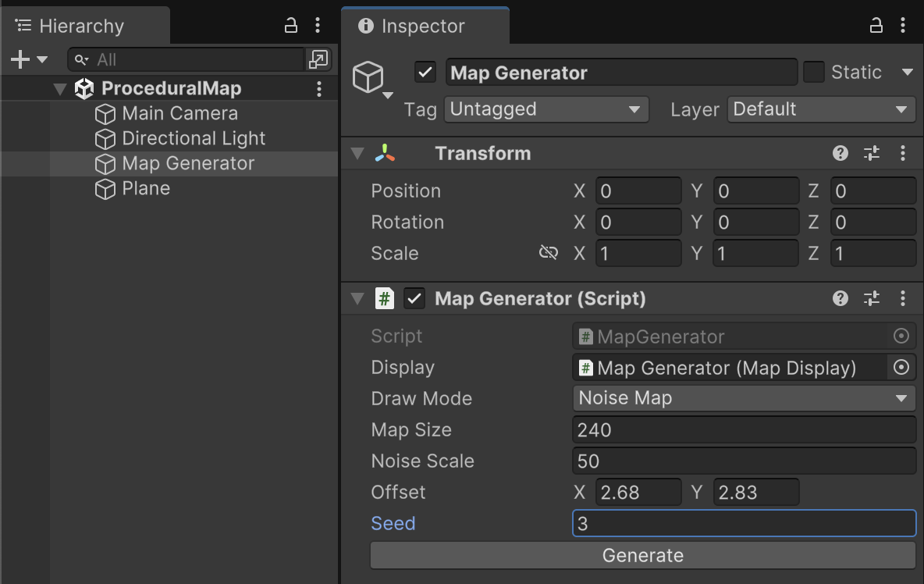Open Map Generator script component options menu
924x584 pixels.
tap(903, 298)
